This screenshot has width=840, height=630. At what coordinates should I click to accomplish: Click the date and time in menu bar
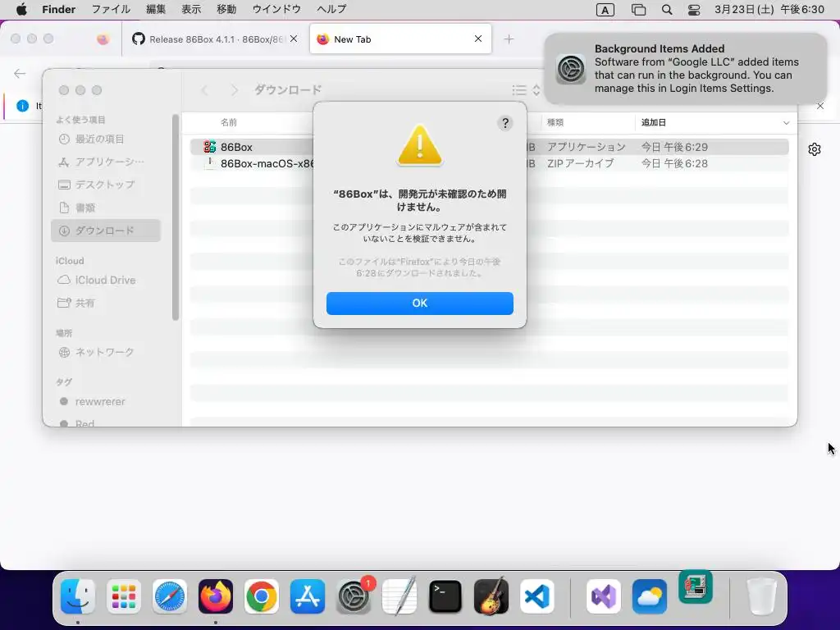(x=769, y=9)
